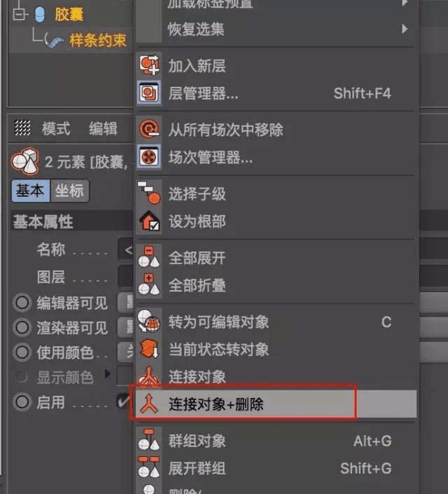Screen dimensions: 448x494
Task: Click the 当前状态转对象 icon
Action: point(150,350)
